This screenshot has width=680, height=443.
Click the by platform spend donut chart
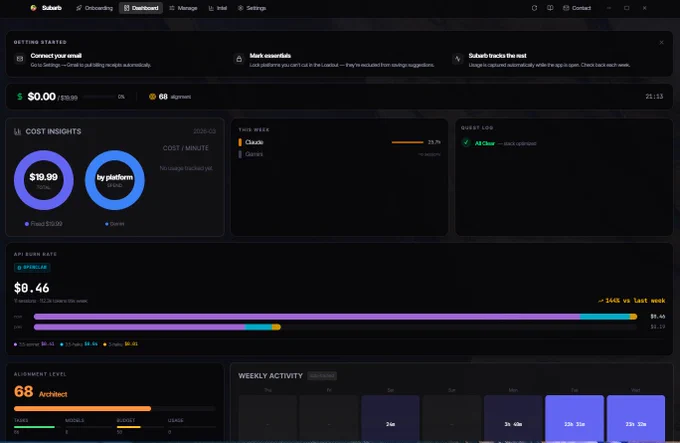pos(114,180)
